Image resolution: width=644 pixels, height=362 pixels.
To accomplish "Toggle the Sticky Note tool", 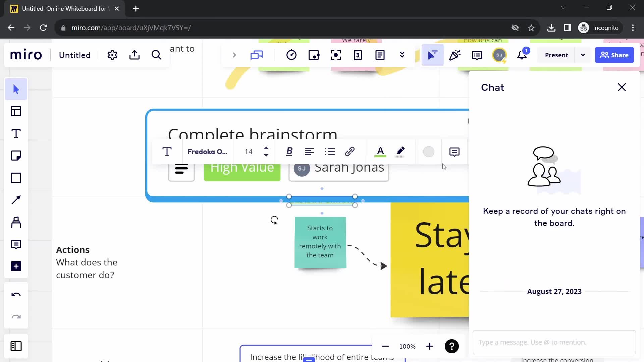I will pos(16,156).
